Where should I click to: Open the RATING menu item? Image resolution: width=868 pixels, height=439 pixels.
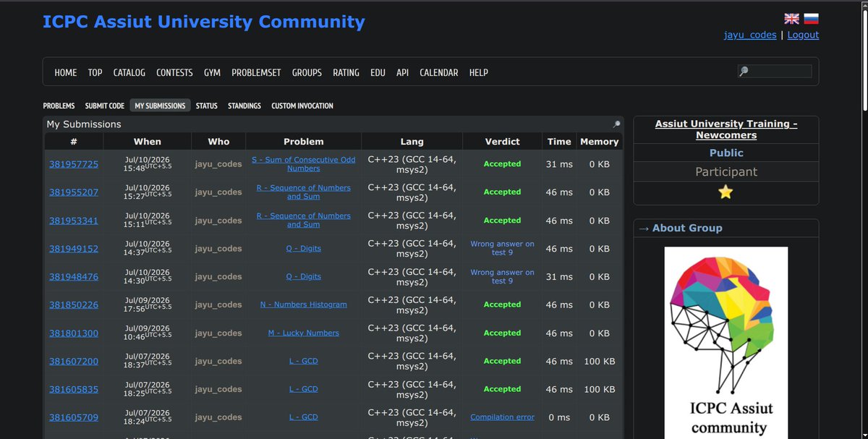point(346,72)
